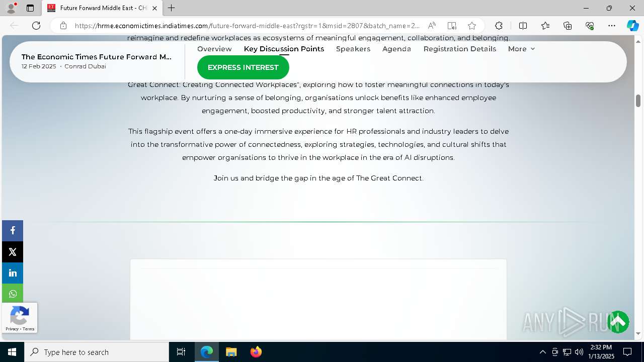Open Windows Start menu
This screenshot has height=362, width=644.
click(12, 352)
